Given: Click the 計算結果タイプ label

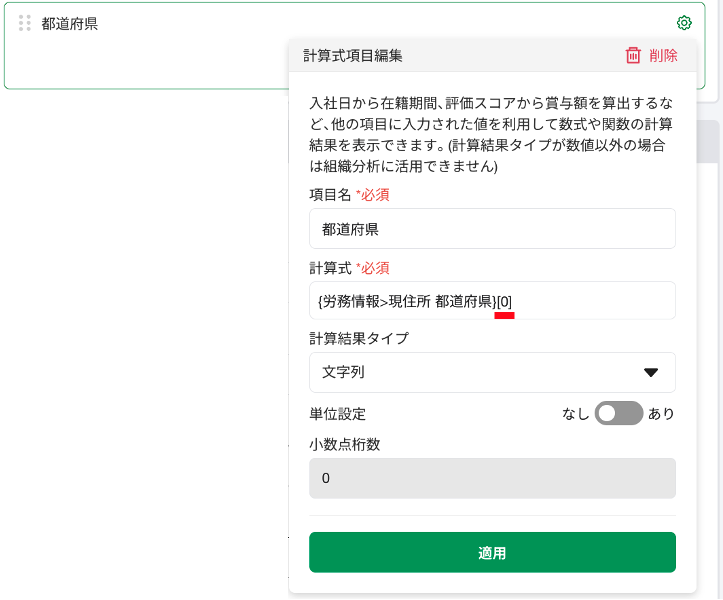Looking at the screenshot, I should click(x=359, y=338).
